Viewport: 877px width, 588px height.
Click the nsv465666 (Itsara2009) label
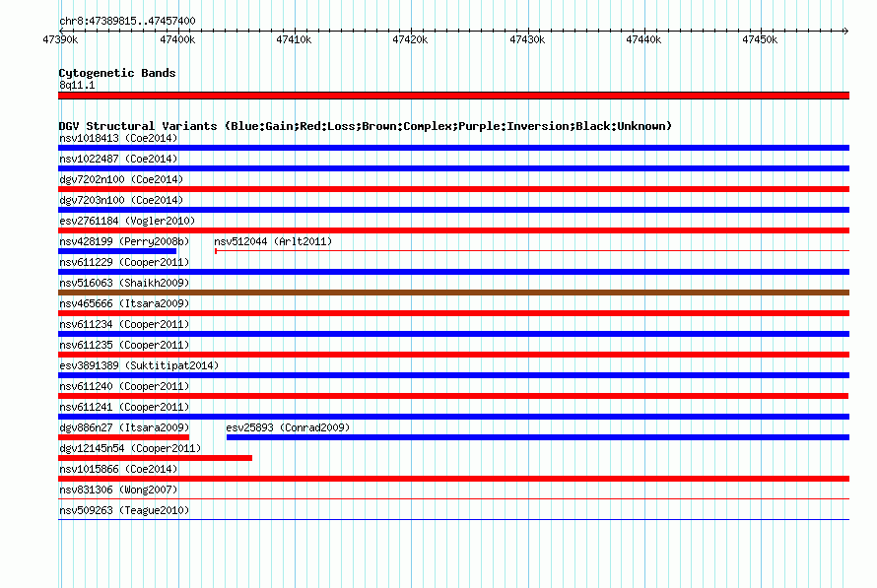click(124, 303)
